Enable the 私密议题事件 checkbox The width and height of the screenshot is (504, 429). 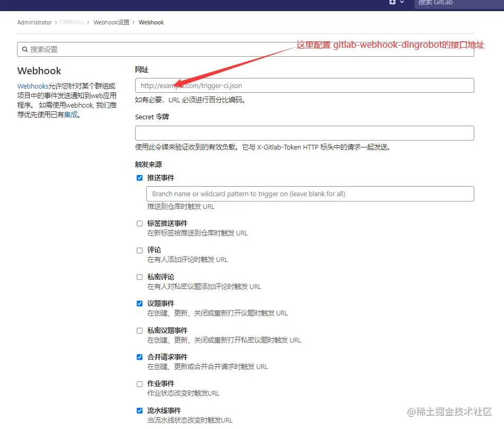139,330
